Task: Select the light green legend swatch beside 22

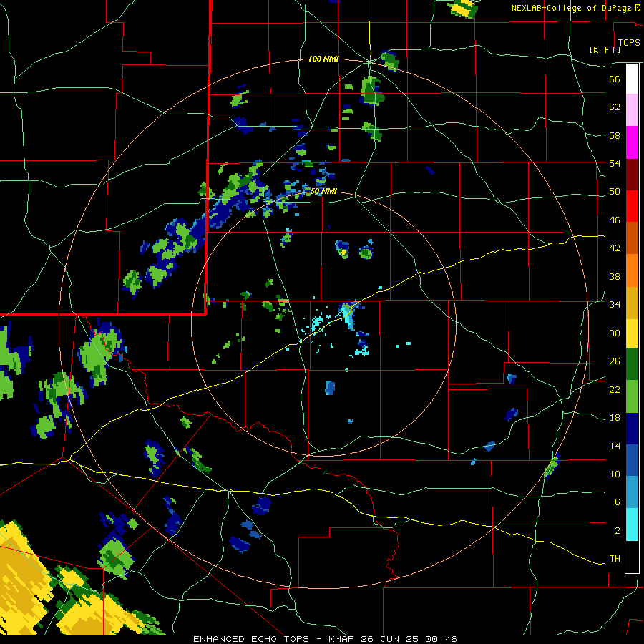Action: point(632,396)
